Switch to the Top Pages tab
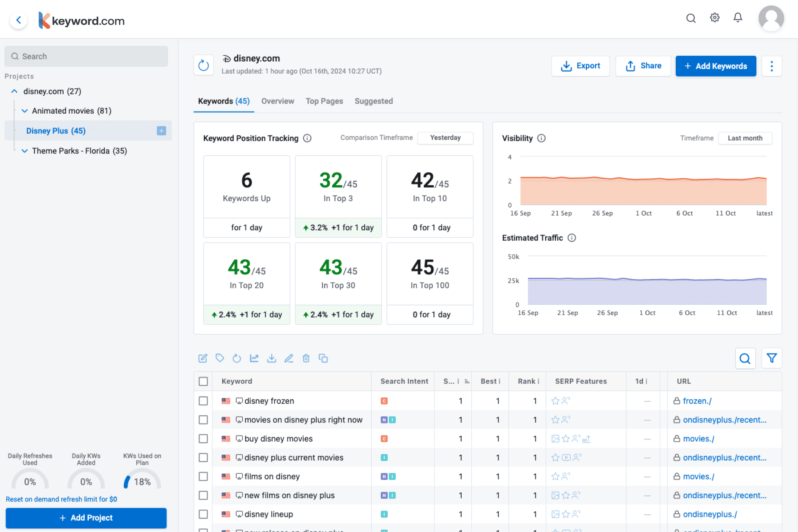798x532 pixels. click(324, 101)
